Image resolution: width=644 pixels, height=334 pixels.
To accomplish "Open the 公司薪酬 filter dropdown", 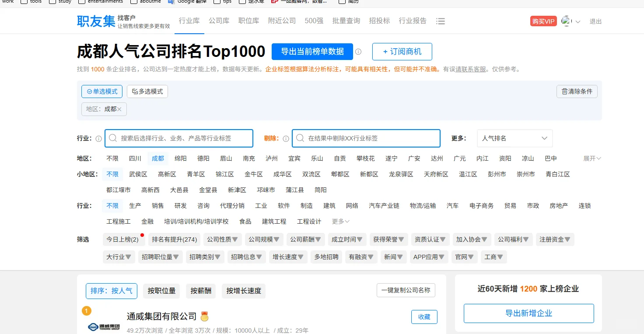I will click(x=306, y=239).
